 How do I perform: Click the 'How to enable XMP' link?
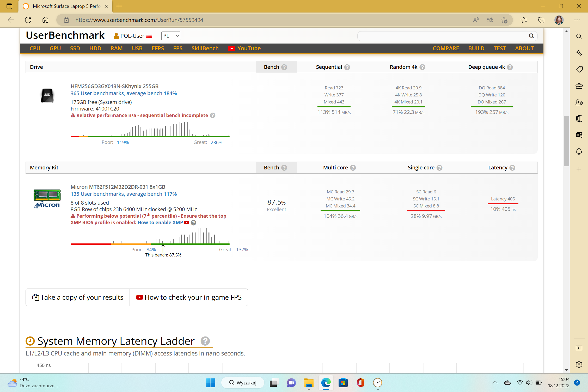point(160,223)
